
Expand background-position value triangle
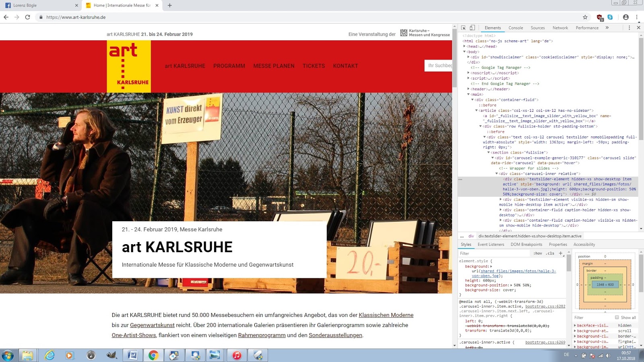point(511,285)
